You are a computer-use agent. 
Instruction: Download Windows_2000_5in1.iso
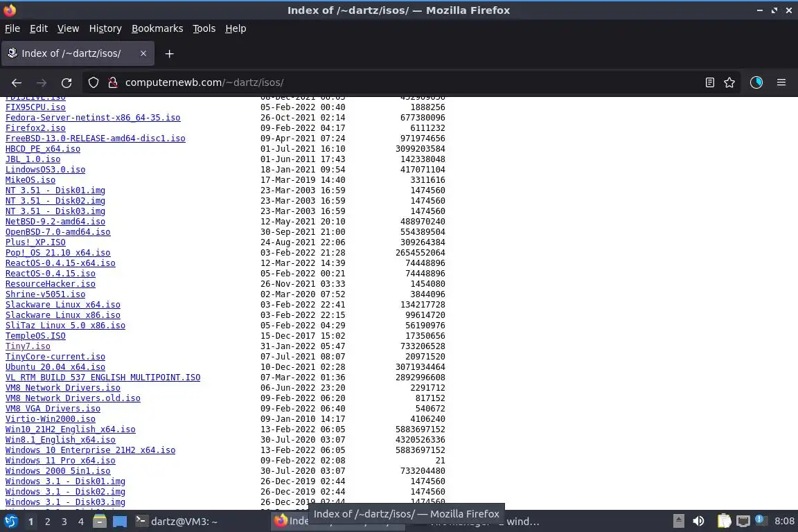click(58, 471)
